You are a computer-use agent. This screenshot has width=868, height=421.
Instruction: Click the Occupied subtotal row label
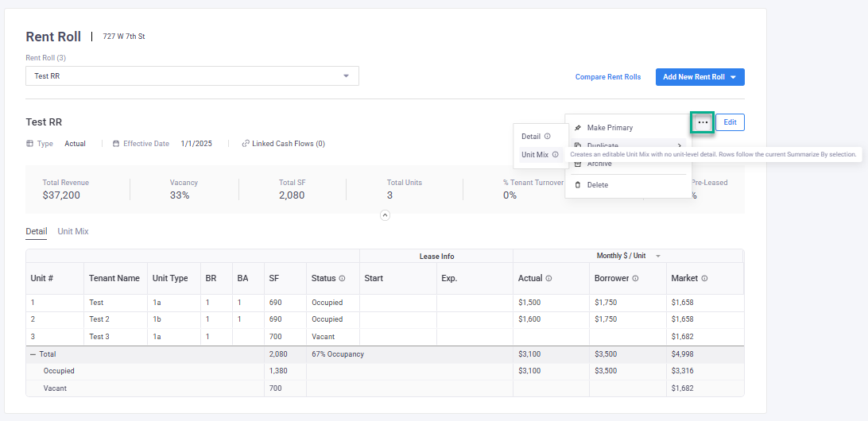pos(59,371)
